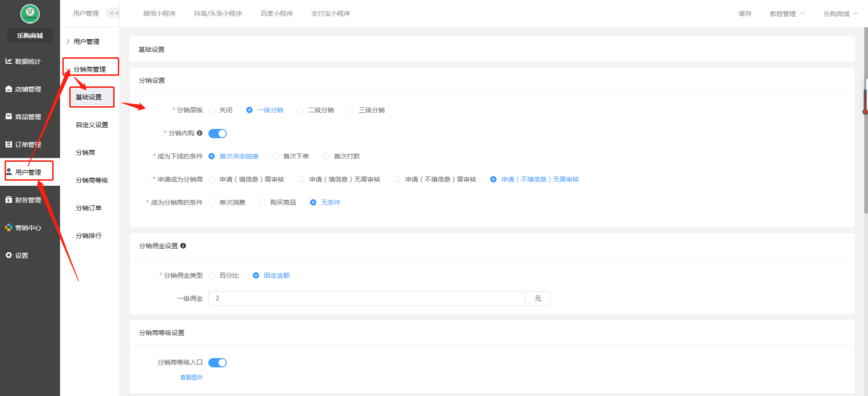Select 关闭 for 分销层级
Screen dimensions: 868x396
(220, 110)
